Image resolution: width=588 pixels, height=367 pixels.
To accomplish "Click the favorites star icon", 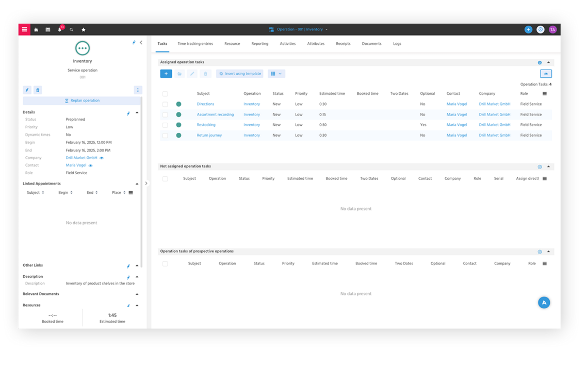I will pos(84,29).
